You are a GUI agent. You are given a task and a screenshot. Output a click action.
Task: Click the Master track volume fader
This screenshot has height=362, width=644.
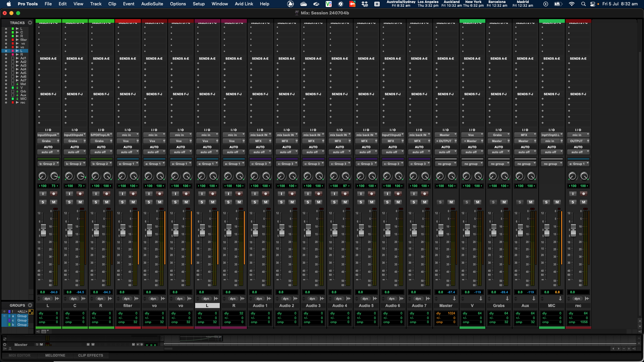click(x=441, y=230)
